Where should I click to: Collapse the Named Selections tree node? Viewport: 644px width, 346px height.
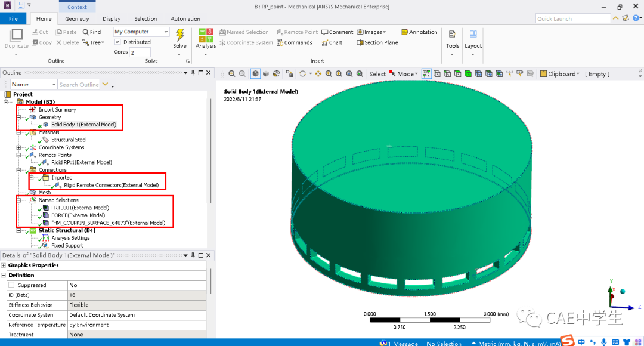pos(19,200)
